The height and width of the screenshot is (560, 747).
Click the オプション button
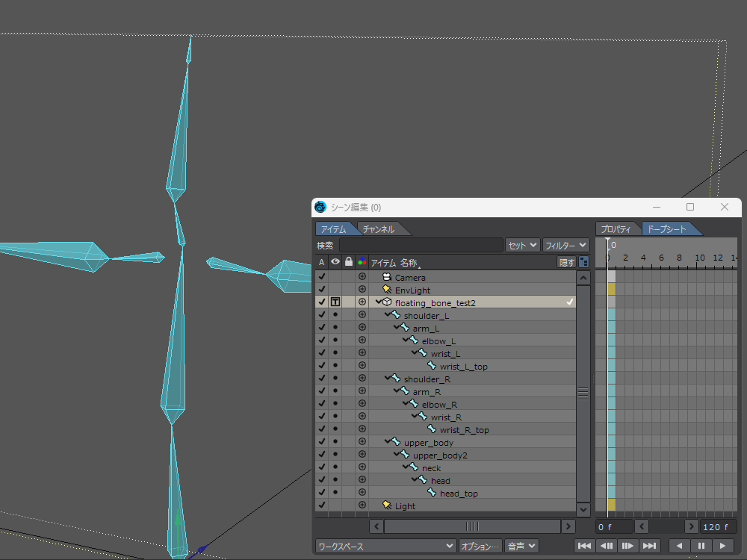[480, 546]
